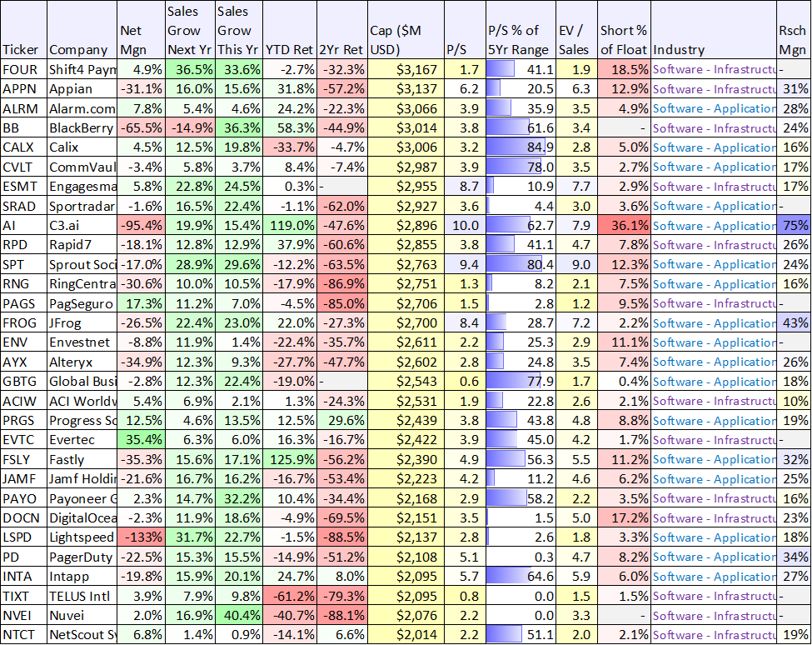Click DigitalOcean's 17.2% short float cell
The image size is (812, 645).
[624, 518]
